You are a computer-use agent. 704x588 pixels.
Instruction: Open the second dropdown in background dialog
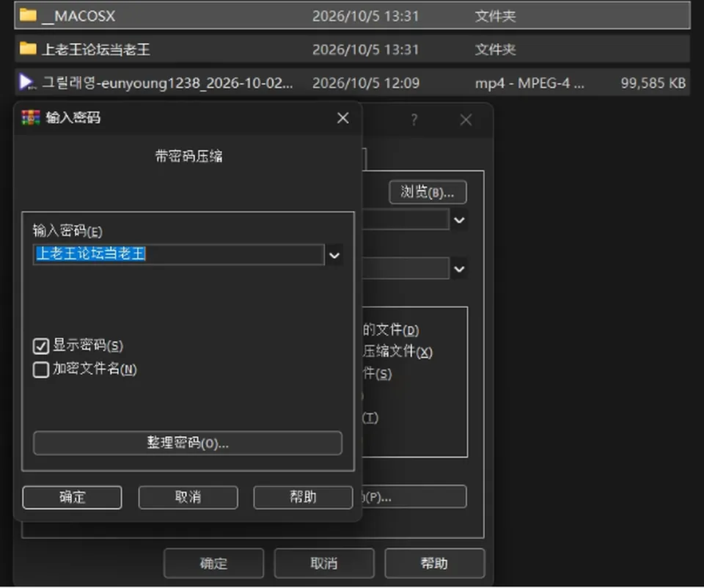(459, 269)
